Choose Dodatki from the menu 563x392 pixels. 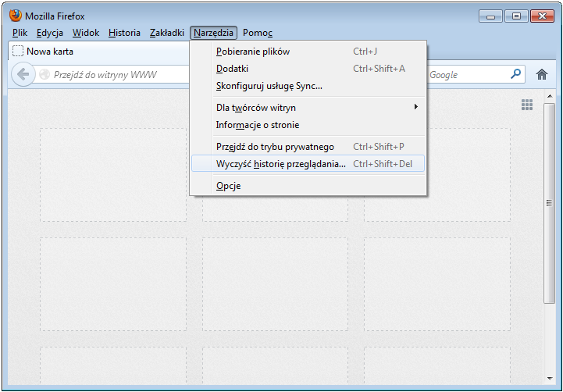pyautogui.click(x=308, y=69)
